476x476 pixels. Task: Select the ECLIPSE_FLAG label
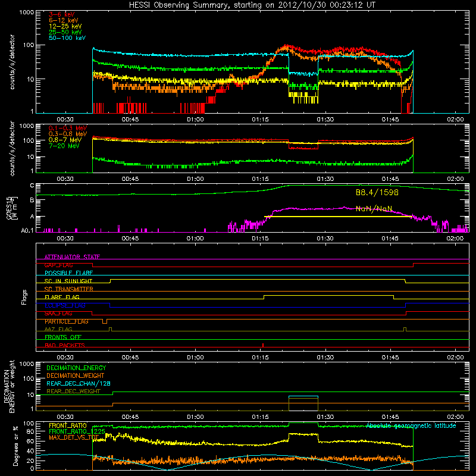65,305
